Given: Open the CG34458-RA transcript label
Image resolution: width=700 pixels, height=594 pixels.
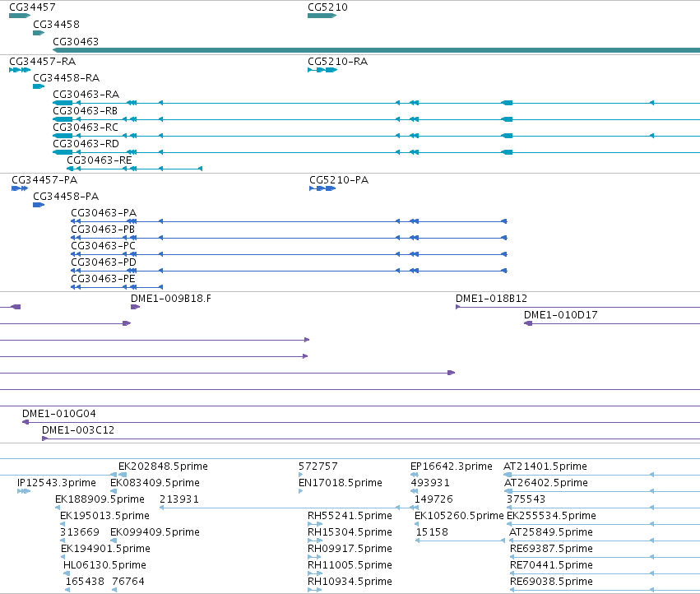Looking at the screenshot, I should click(x=66, y=78).
